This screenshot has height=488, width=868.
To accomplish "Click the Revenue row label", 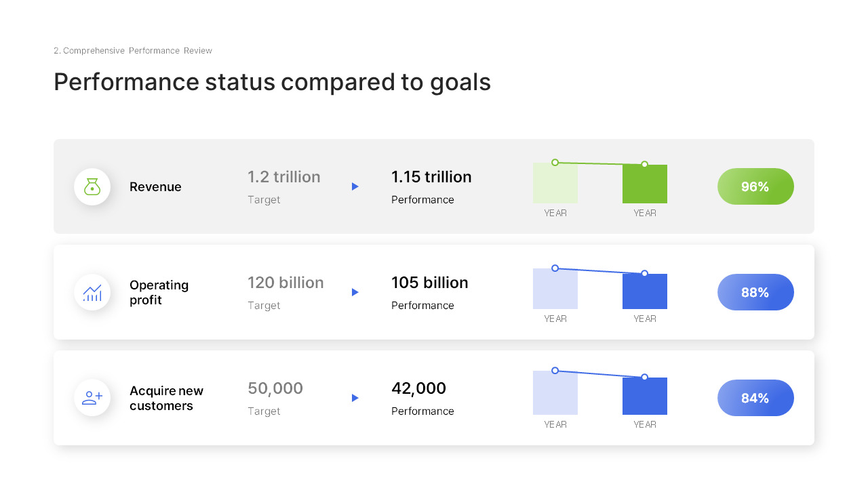I will coord(155,186).
